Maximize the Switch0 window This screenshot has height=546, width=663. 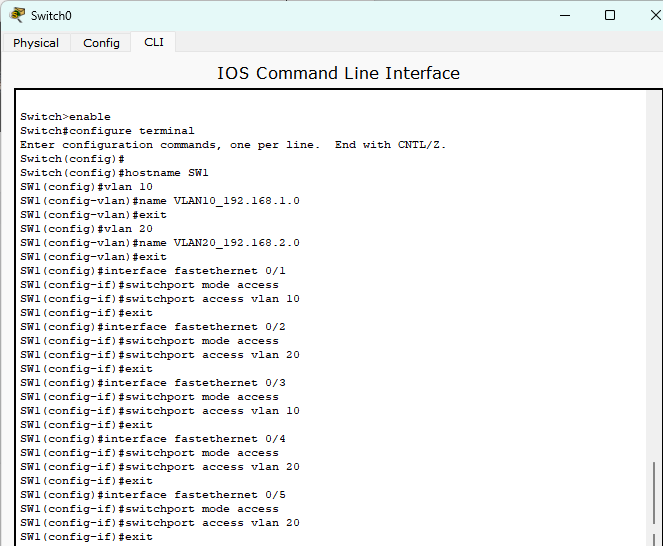610,15
